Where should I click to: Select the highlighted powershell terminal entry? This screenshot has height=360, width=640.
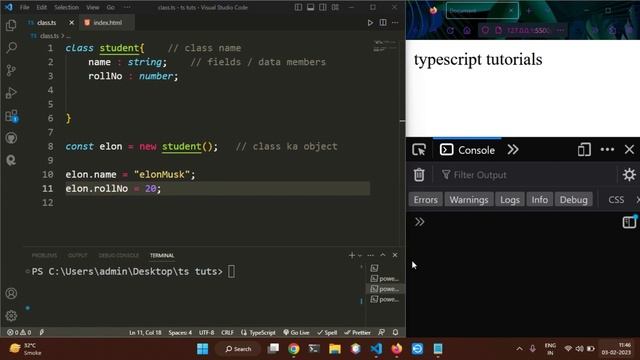tap(384, 289)
